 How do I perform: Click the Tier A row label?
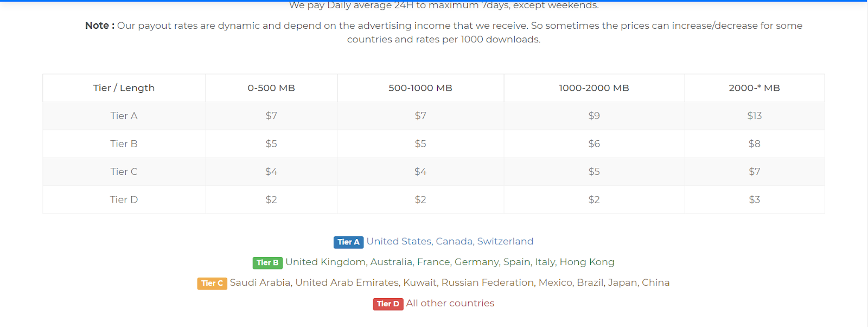pos(124,116)
